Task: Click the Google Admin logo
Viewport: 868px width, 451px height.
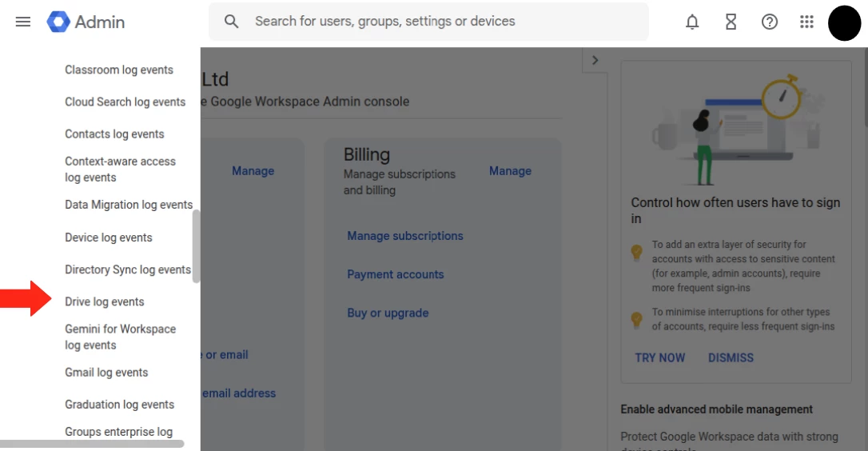Action: coord(86,22)
